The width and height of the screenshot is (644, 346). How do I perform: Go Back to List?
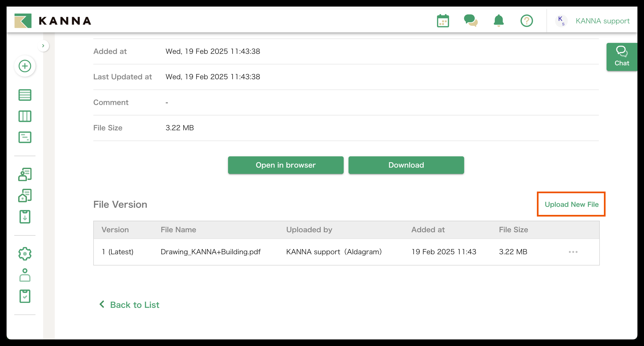coord(129,305)
